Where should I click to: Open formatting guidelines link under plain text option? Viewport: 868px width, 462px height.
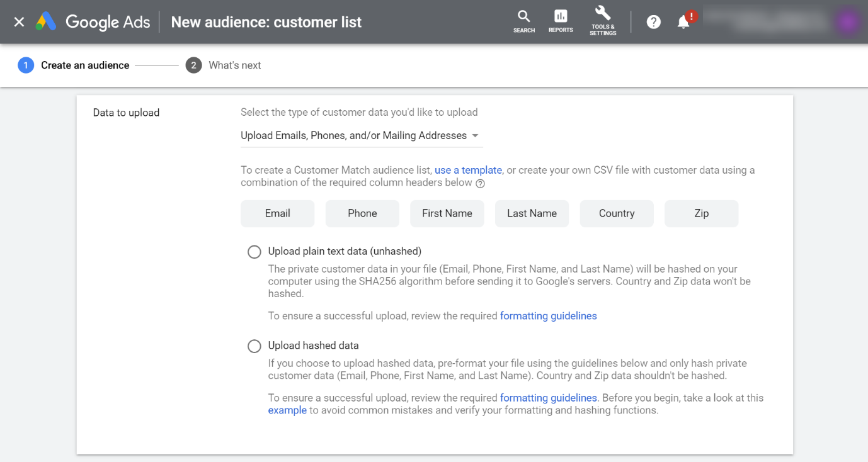click(549, 316)
